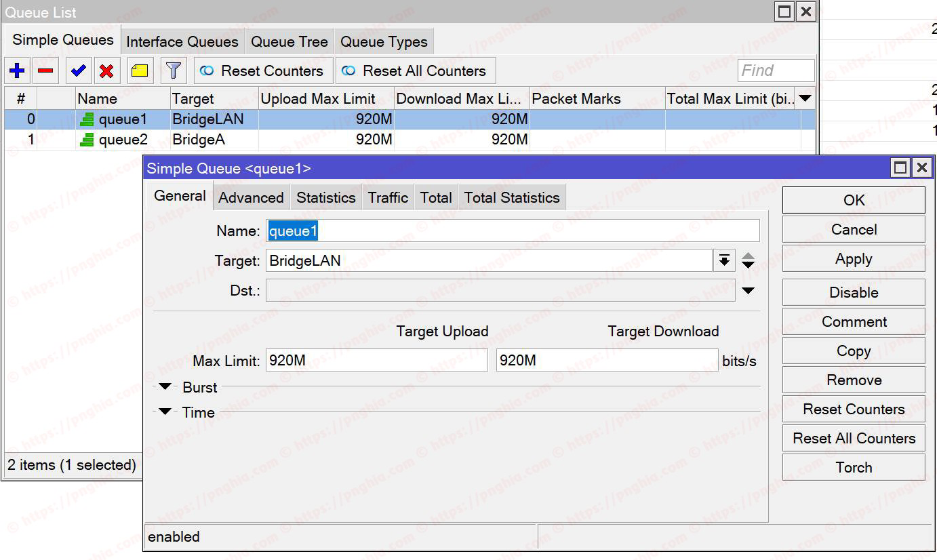The width and height of the screenshot is (937, 560).
Task: Sort by Download Max Limit column header
Action: tap(462, 98)
